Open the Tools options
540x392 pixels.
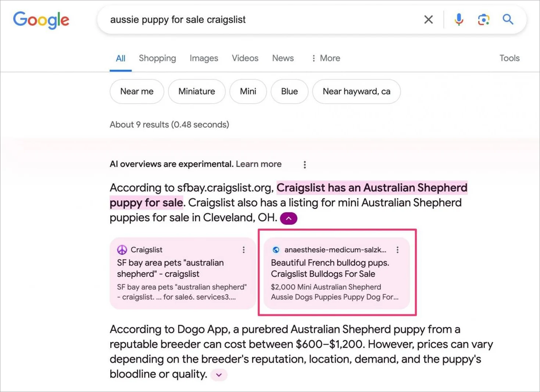click(509, 58)
